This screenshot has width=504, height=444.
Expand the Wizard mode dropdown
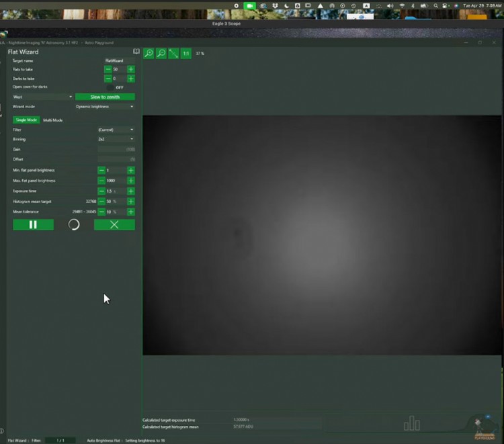click(104, 106)
